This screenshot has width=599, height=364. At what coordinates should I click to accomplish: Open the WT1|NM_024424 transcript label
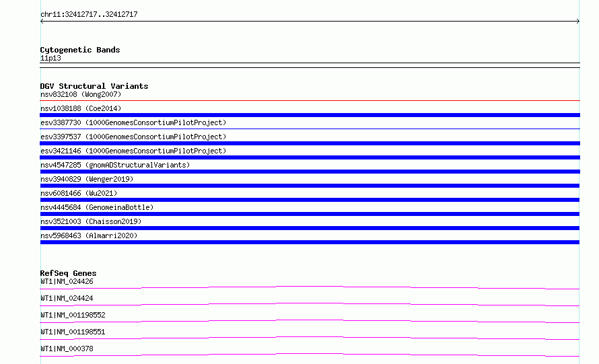click(67, 298)
